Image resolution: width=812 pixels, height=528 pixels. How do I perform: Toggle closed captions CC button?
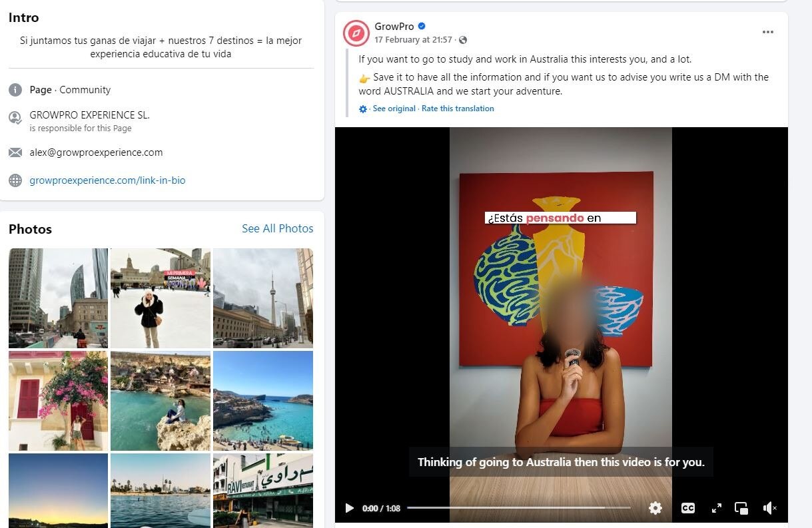point(688,508)
